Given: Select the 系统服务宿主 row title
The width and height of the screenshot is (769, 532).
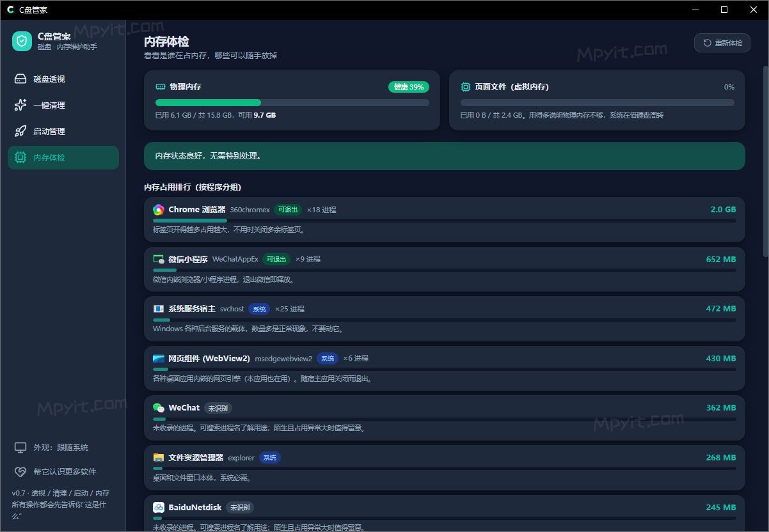Looking at the screenshot, I should (x=192, y=309).
